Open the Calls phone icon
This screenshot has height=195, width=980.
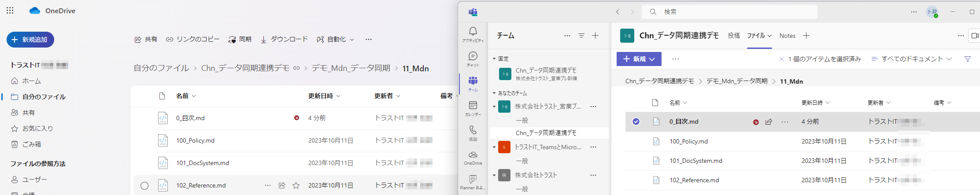[x=473, y=133]
